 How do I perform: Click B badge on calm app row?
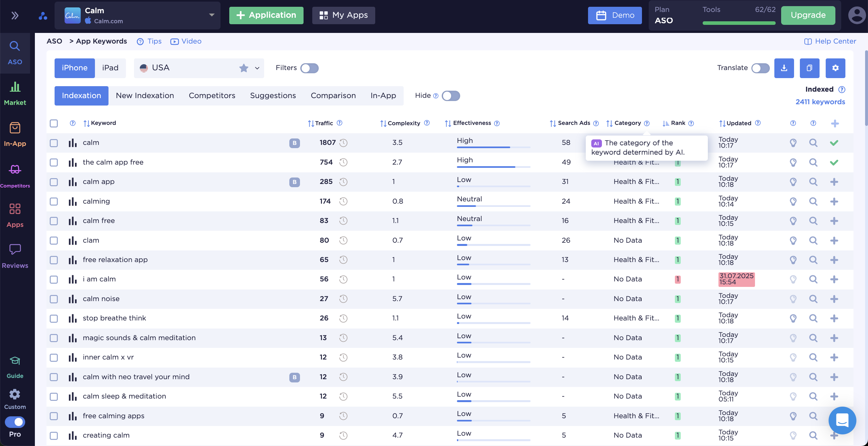pyautogui.click(x=294, y=182)
